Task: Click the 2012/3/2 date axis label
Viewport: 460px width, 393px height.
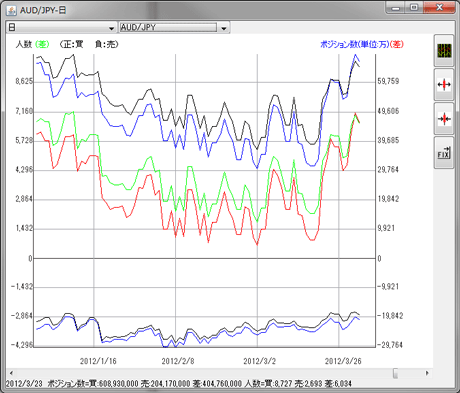Action: pos(259,361)
